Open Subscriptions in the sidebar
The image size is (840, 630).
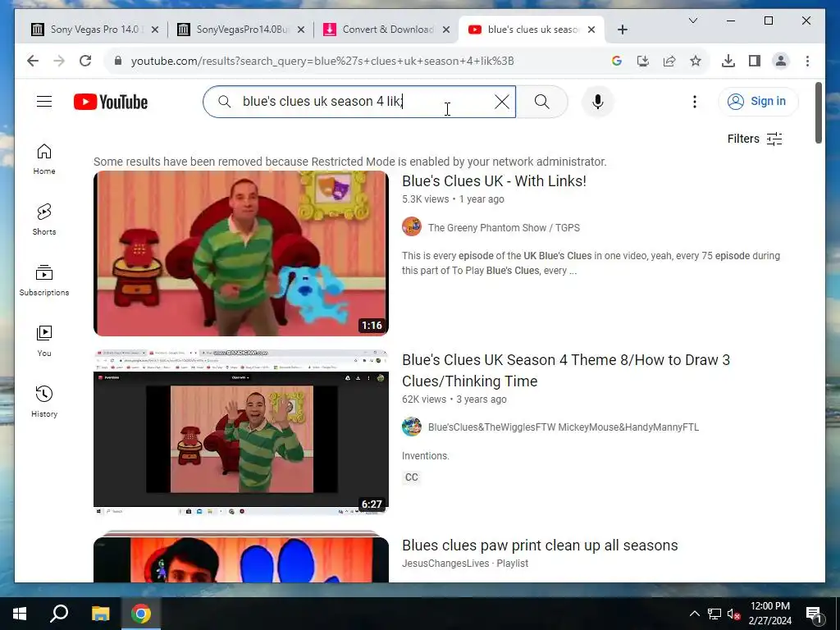pyautogui.click(x=44, y=281)
